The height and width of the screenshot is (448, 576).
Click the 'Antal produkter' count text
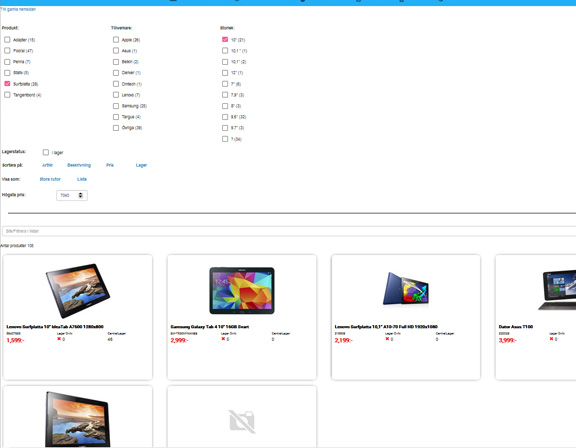tap(17, 246)
